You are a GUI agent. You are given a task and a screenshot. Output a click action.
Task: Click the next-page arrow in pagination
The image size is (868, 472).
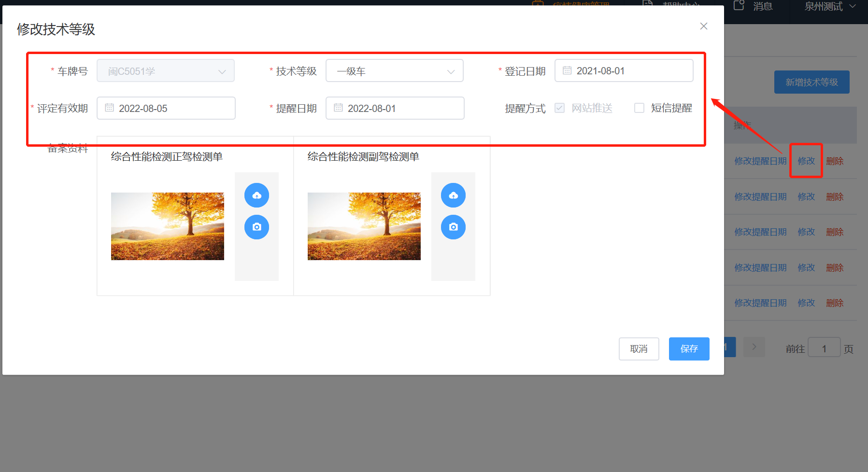[x=754, y=347]
